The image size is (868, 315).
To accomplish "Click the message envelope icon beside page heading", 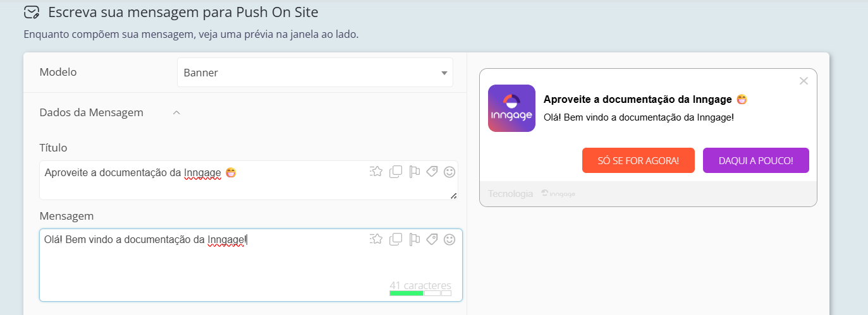I will click(x=32, y=12).
